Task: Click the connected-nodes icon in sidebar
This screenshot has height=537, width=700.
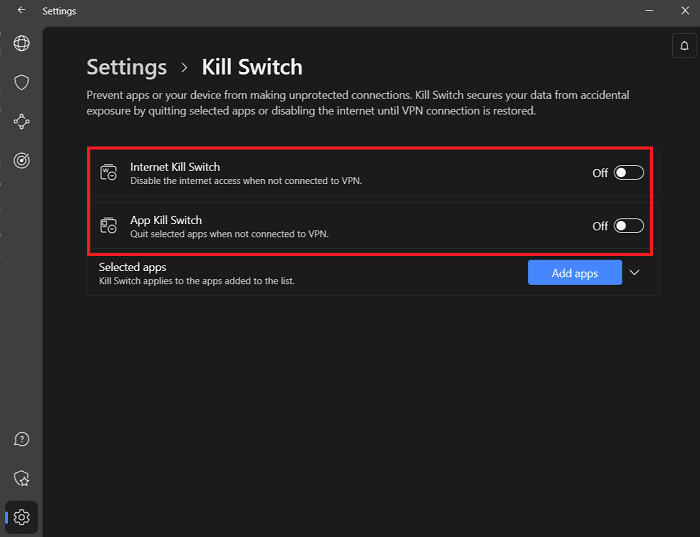Action: click(21, 121)
